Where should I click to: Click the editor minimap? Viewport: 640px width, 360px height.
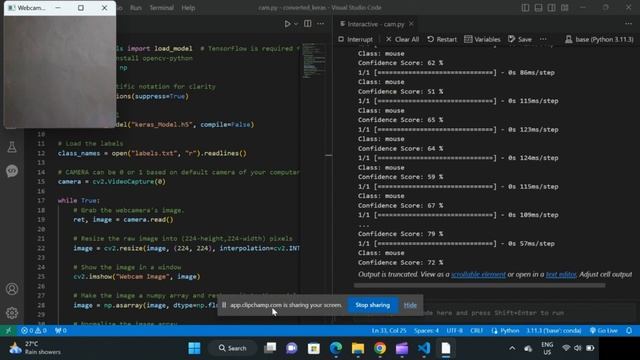tap(314, 60)
